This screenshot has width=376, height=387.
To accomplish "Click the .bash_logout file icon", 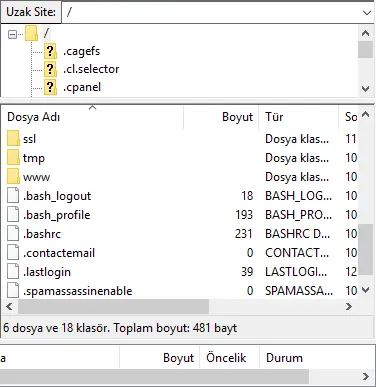I will [13, 195].
